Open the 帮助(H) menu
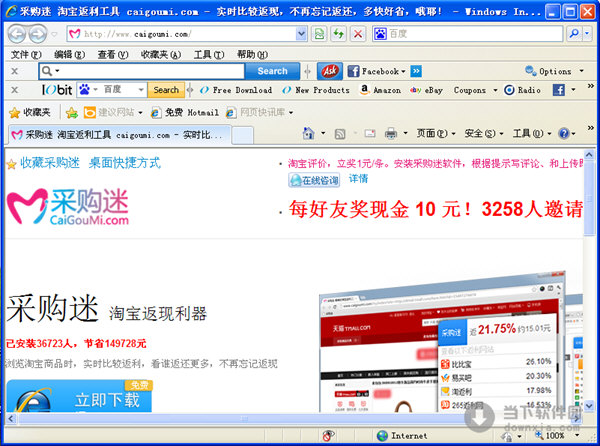This screenshot has height=446, width=600. (252, 55)
